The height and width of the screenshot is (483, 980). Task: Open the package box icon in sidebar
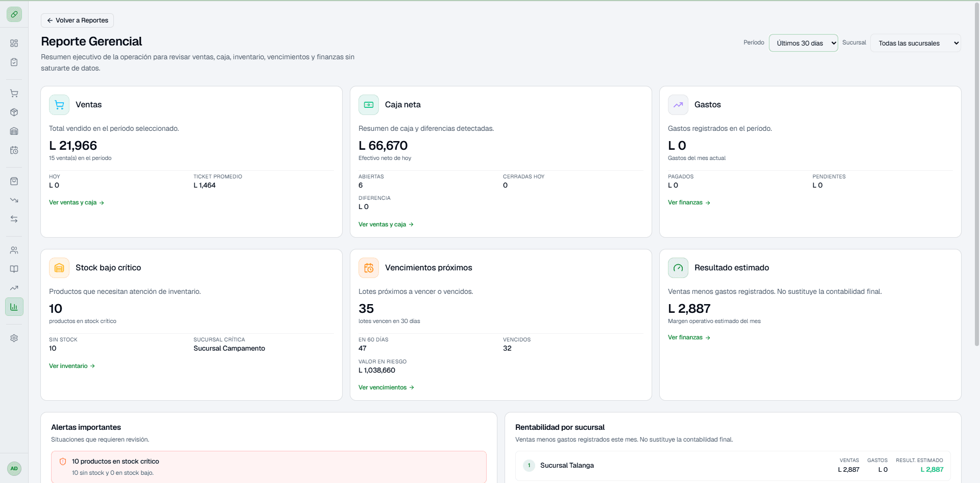14,112
